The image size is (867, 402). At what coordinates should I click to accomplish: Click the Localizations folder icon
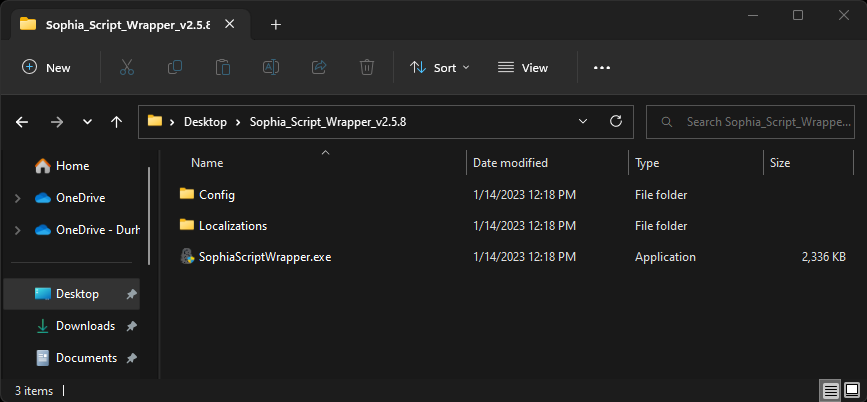point(187,225)
